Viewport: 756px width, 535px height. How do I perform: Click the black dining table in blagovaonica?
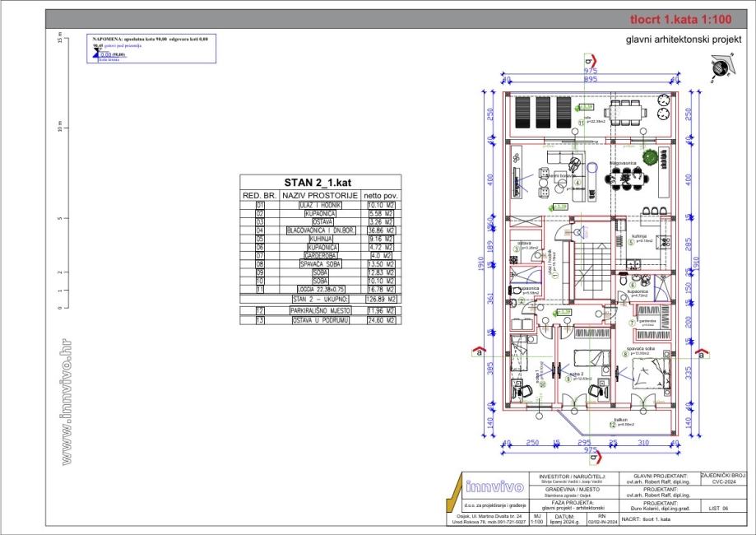click(628, 179)
